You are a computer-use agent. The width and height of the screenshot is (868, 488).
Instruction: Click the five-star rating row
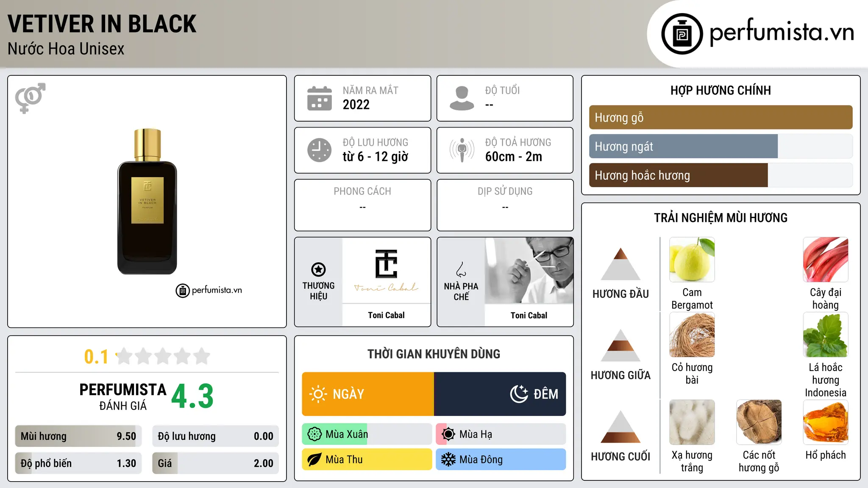point(163,356)
